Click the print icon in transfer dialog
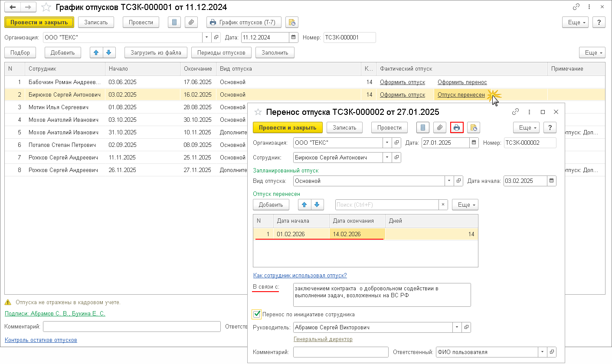This screenshot has width=612, height=364. pyautogui.click(x=457, y=127)
